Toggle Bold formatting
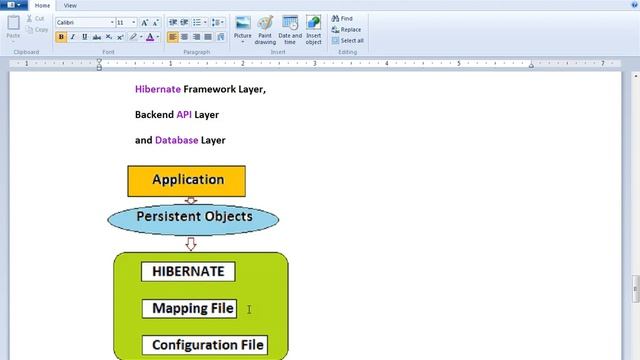The width and height of the screenshot is (640, 360). [61, 37]
